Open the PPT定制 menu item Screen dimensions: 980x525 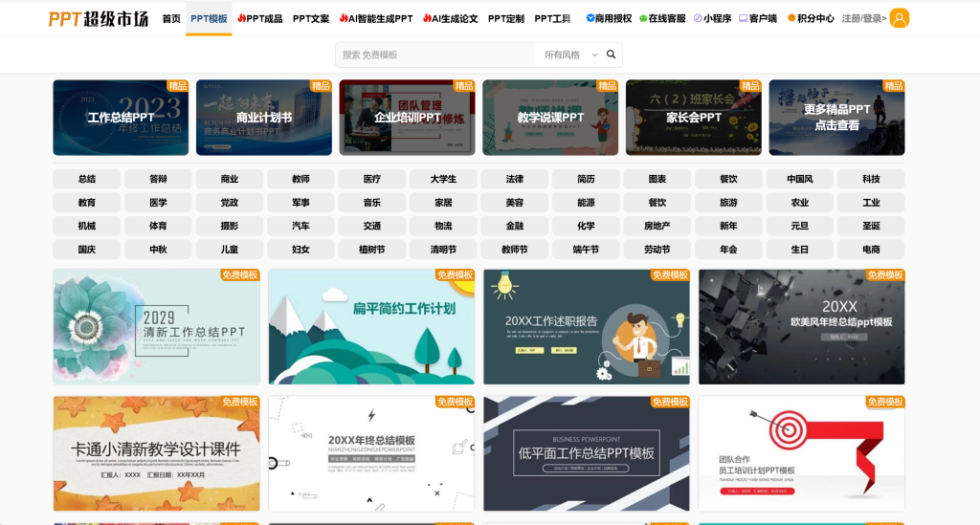pos(505,19)
